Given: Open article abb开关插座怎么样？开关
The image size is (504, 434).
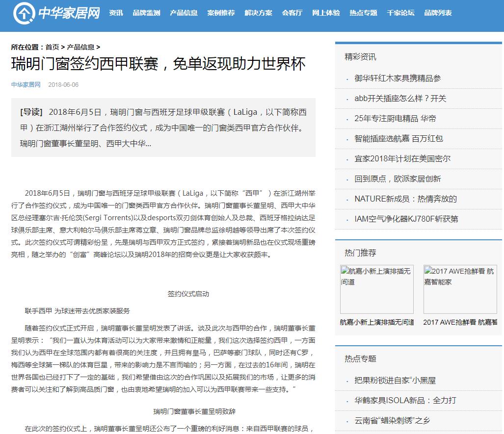Looking at the screenshot, I should point(400,98).
